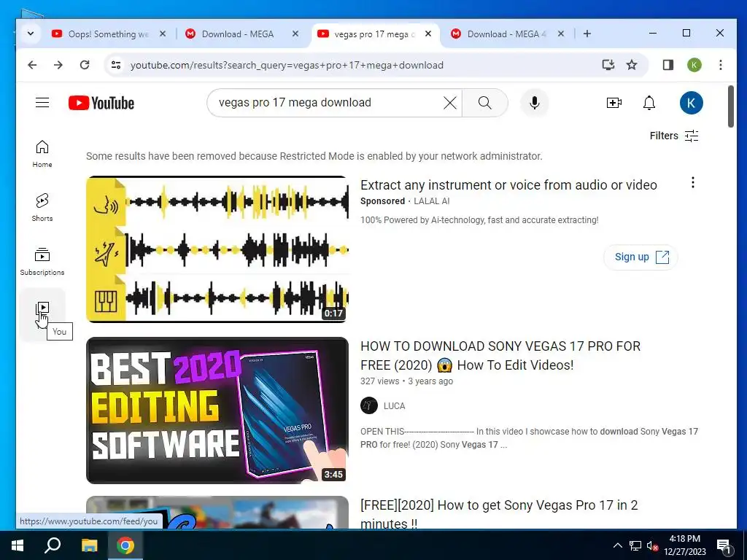Open the taskbar clock and date
The height and width of the screenshot is (560, 747).
684,545
